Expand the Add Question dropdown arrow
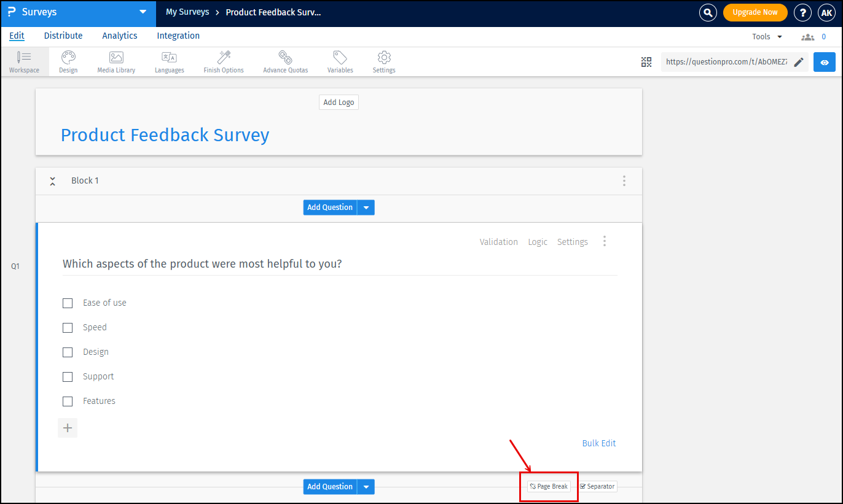This screenshot has height=504, width=843. (366, 207)
